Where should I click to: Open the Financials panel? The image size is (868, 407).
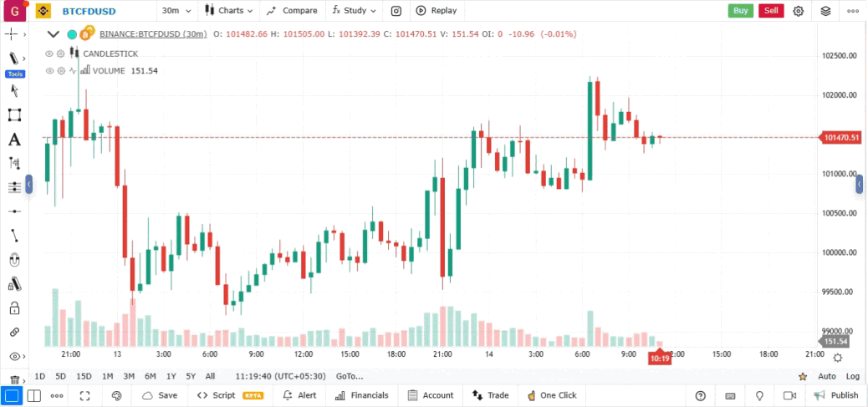[361, 395]
